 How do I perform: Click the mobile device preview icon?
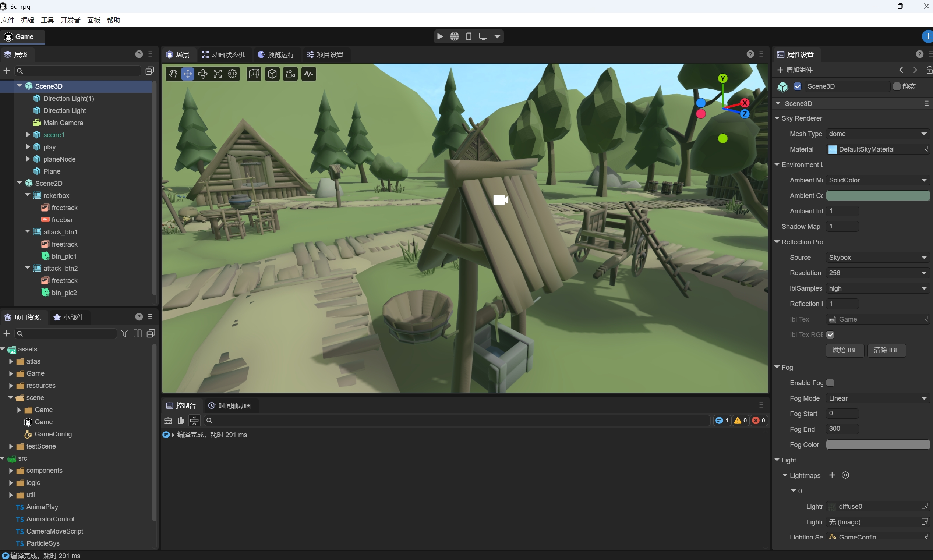[469, 36]
